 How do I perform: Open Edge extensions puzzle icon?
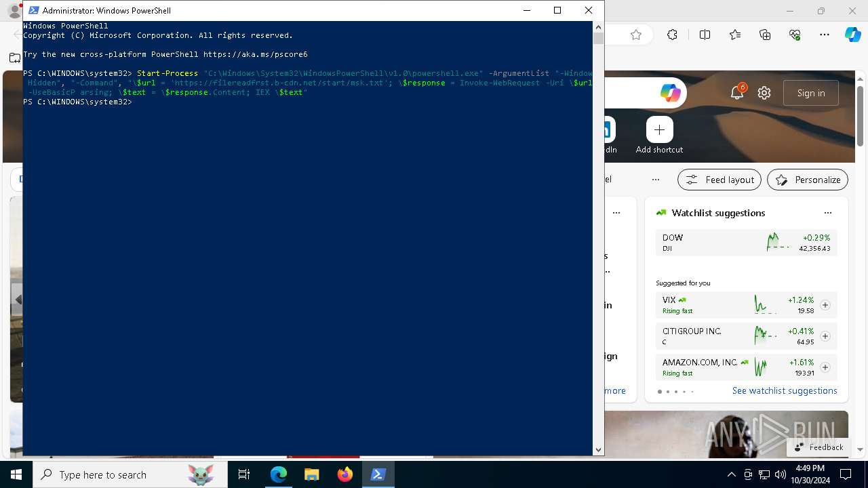(x=672, y=35)
